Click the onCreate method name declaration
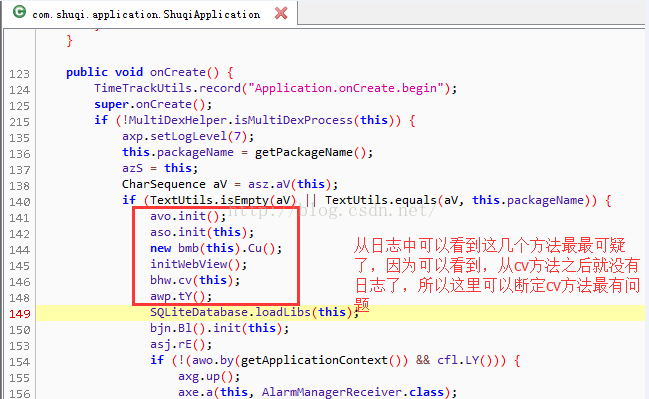The width and height of the screenshot is (649, 399). (178, 72)
